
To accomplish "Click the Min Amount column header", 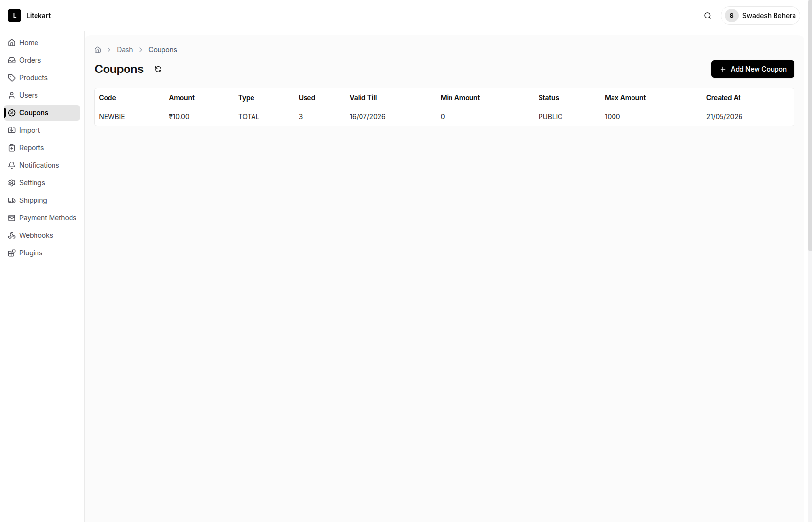I will tap(460, 98).
